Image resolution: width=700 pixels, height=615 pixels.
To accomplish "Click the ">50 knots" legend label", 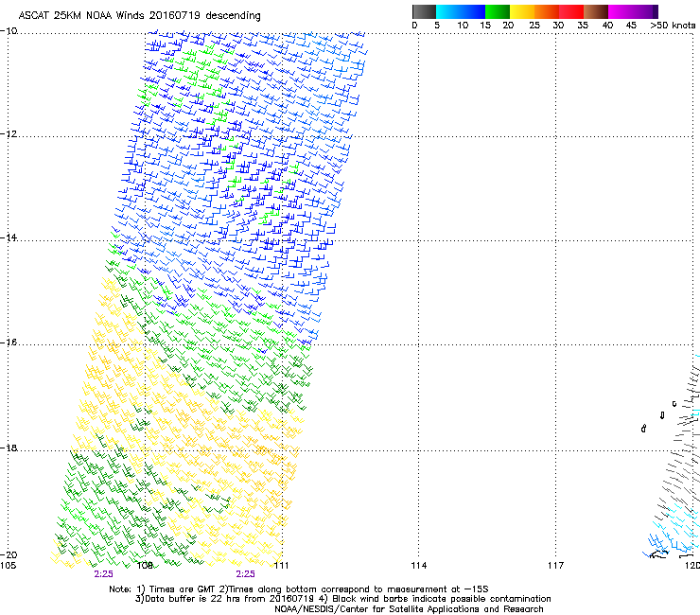I will click(673, 26).
